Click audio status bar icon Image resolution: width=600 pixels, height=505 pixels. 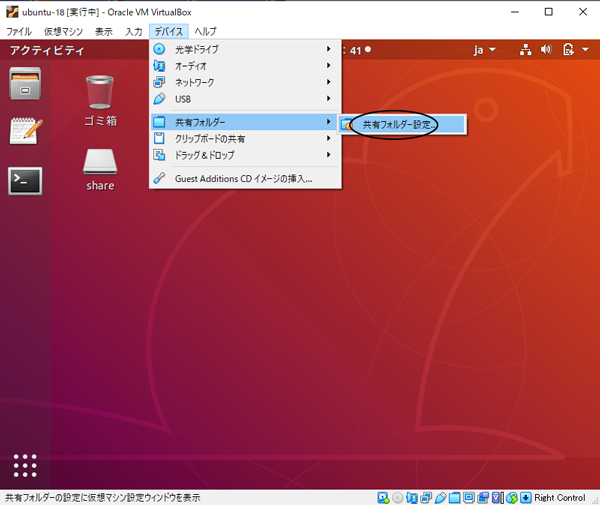pos(412,498)
